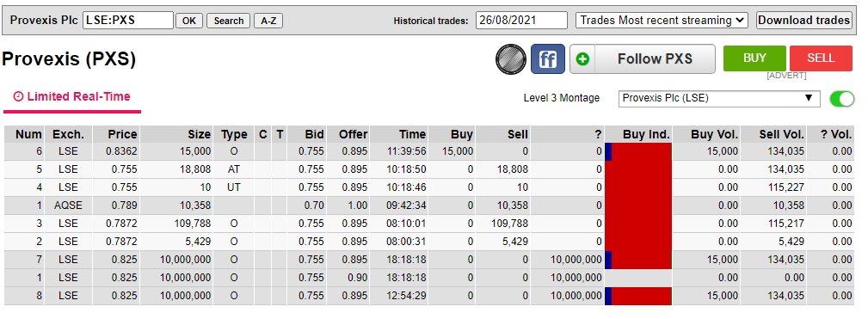Click the AQSE exchange cell
This screenshot has height=319, width=868.
coord(68,206)
